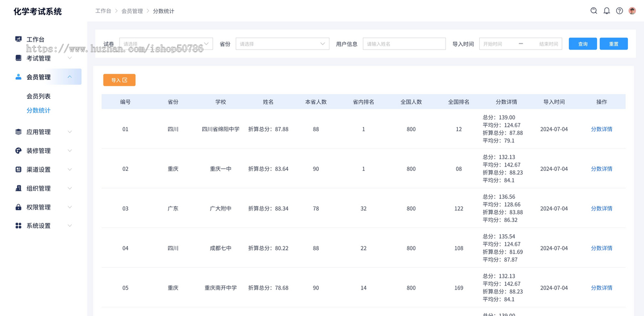Click the 省内排名 column header

363,102
